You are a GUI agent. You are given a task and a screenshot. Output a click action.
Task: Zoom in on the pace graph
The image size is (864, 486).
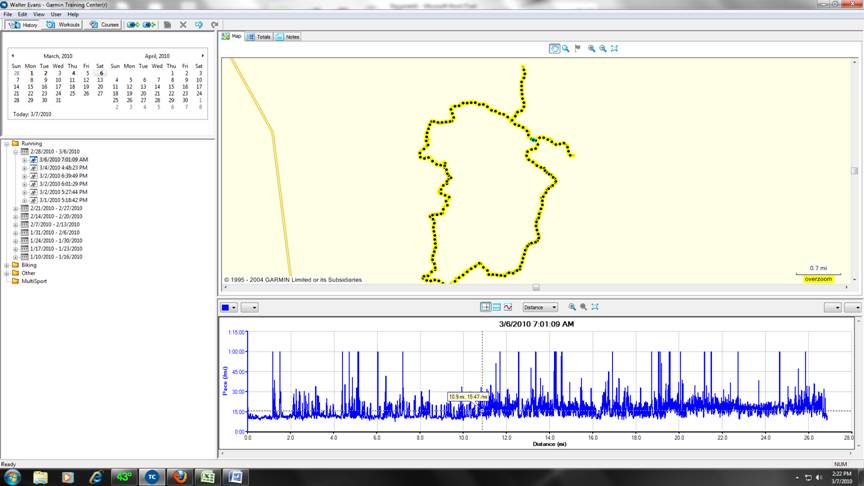(572, 307)
